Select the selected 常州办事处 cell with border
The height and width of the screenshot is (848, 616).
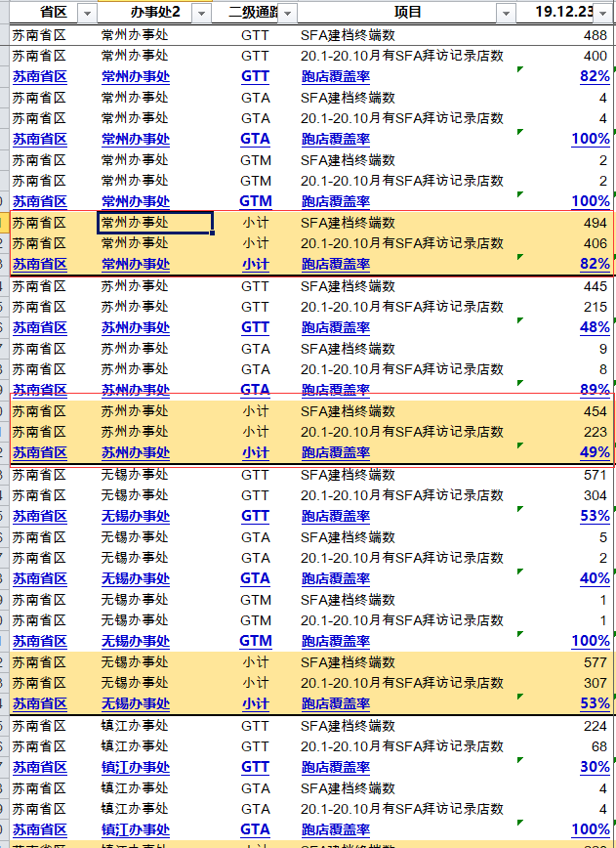pos(155,223)
